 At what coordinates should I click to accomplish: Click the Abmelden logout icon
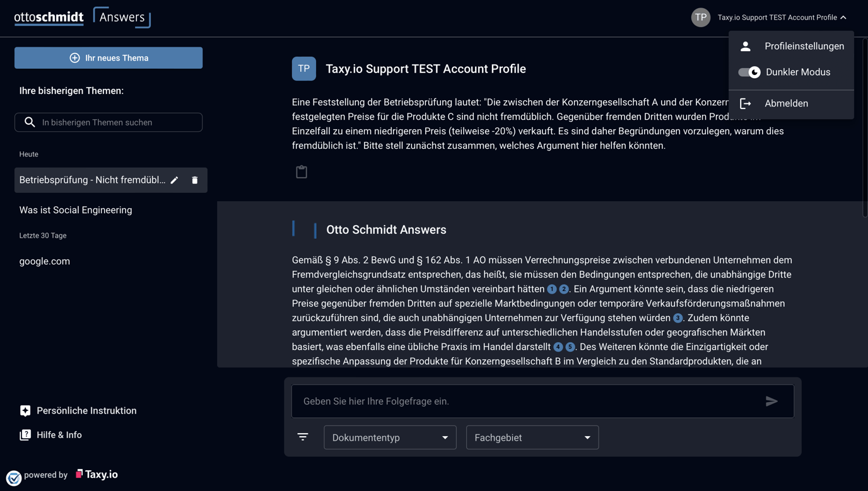point(746,103)
